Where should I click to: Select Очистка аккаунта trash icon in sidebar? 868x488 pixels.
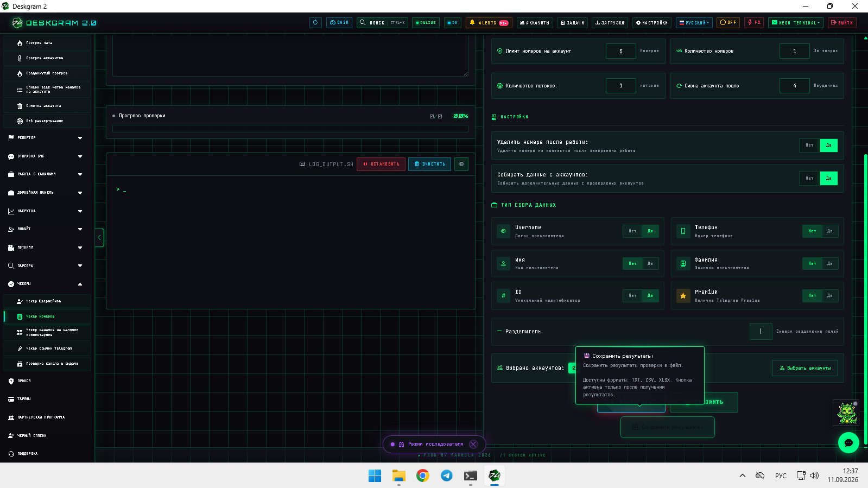point(20,106)
